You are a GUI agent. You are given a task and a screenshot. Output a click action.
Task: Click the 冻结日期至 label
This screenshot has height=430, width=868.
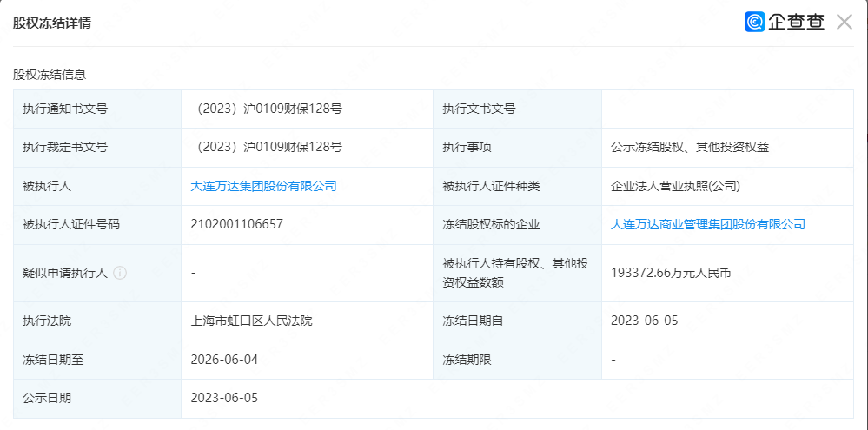[53, 360]
